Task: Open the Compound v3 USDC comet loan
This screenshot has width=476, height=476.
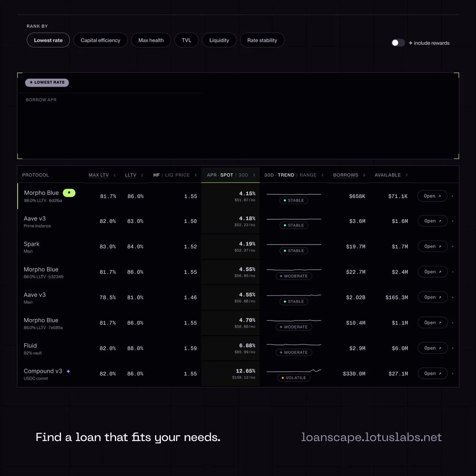Action: (x=432, y=373)
